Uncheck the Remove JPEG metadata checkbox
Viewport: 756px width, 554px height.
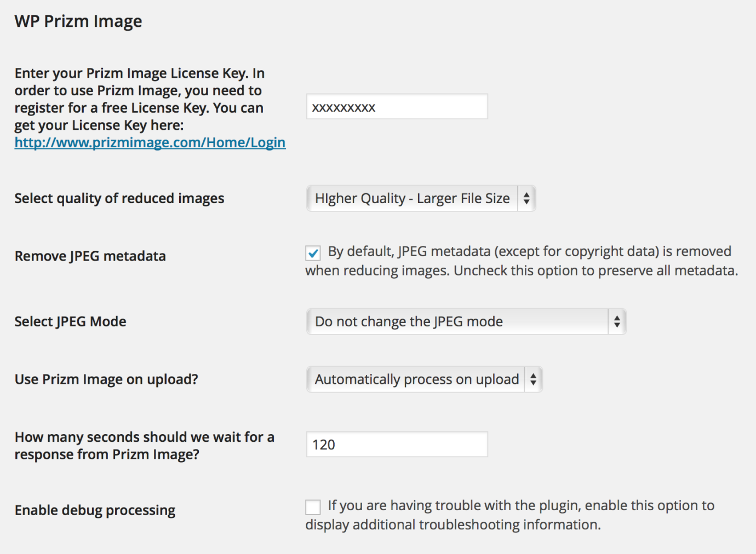(313, 253)
